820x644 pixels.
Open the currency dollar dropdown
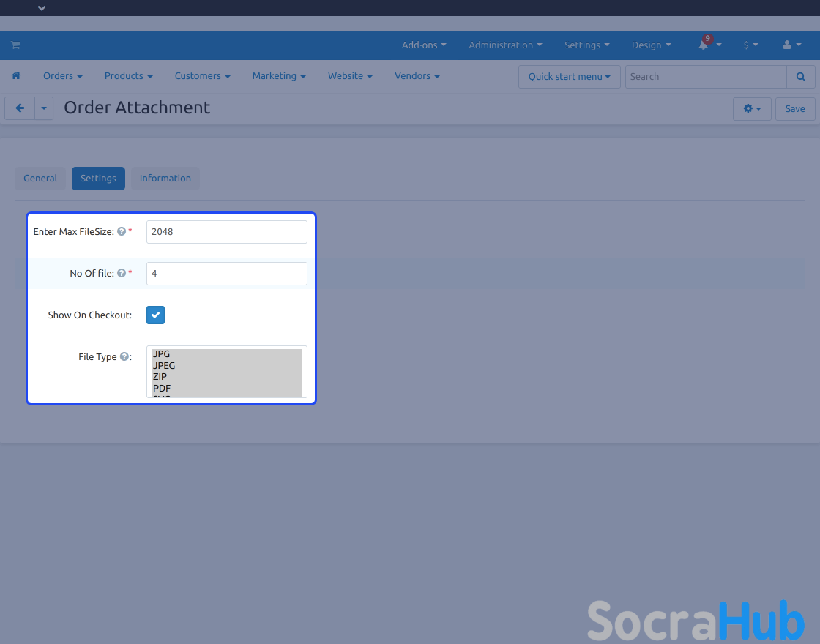click(x=751, y=45)
